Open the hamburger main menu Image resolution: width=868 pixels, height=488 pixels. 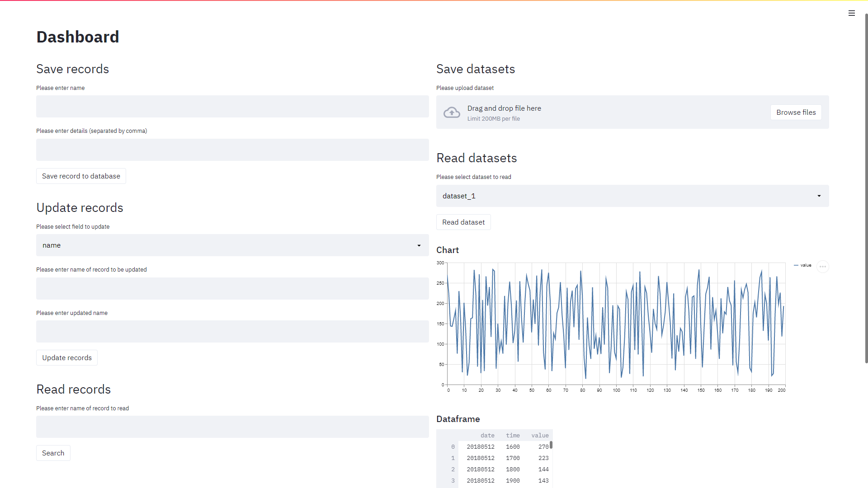852,13
